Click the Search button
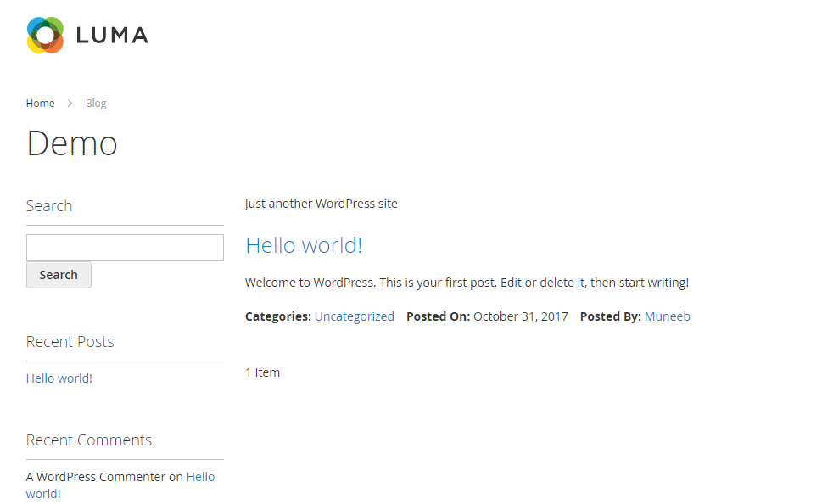The width and height of the screenshot is (822, 504). pyautogui.click(x=59, y=275)
